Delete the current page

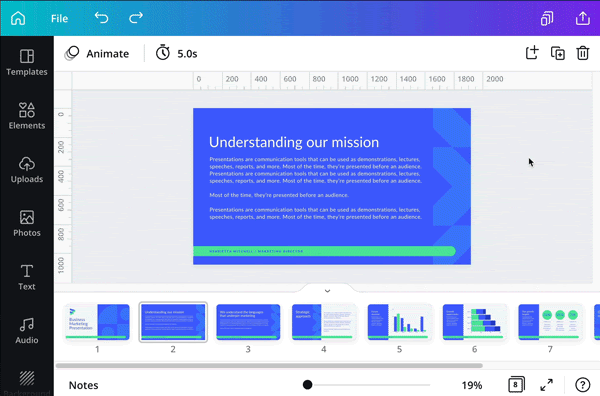pyautogui.click(x=582, y=53)
